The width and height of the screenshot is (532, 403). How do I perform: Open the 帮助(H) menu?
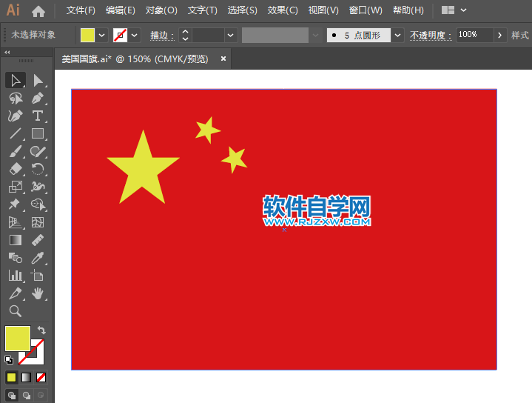tap(408, 10)
